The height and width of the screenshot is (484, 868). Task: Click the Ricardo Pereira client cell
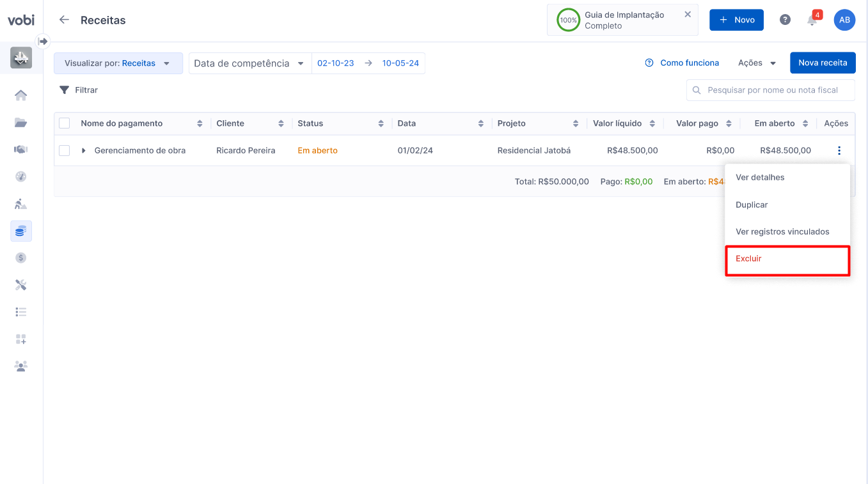click(x=246, y=151)
